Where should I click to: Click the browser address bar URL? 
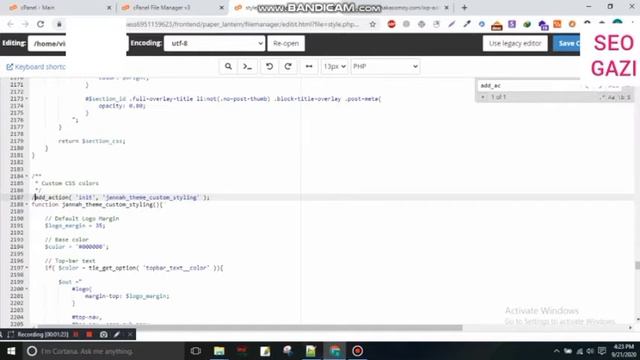243,24
